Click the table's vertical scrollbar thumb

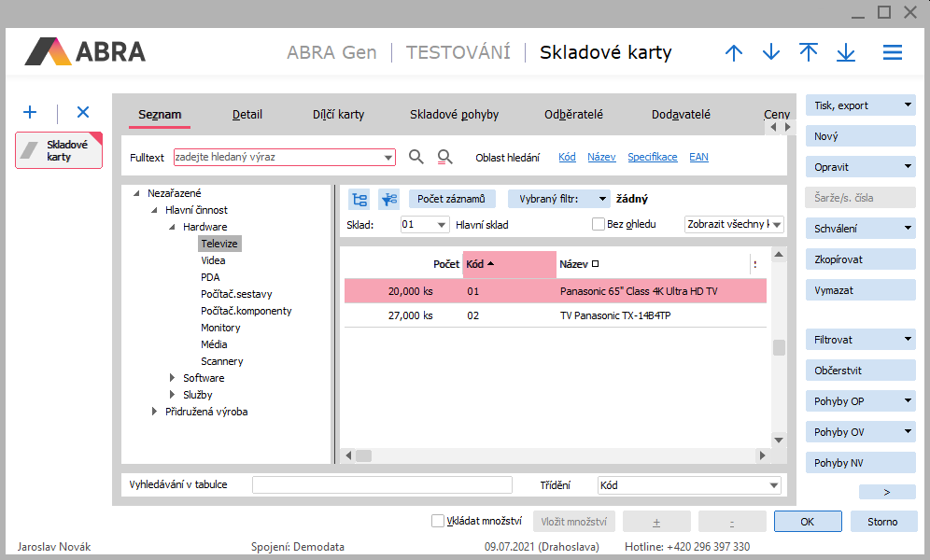click(x=779, y=347)
